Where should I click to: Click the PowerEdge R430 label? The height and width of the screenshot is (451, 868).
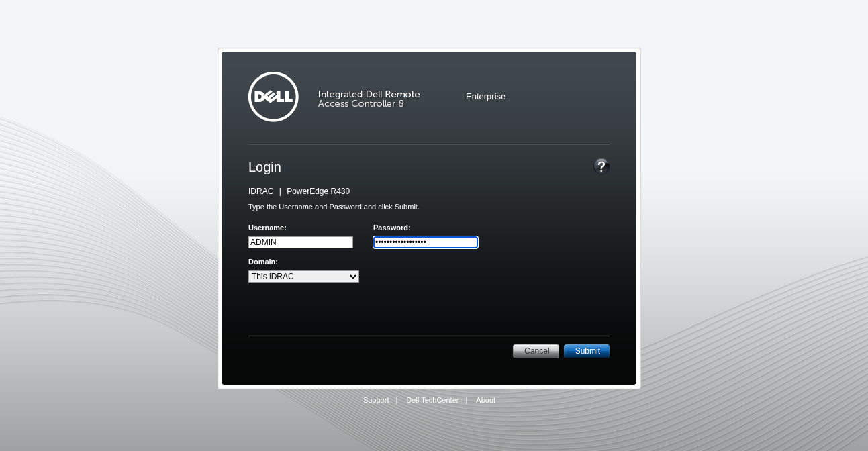(x=318, y=191)
